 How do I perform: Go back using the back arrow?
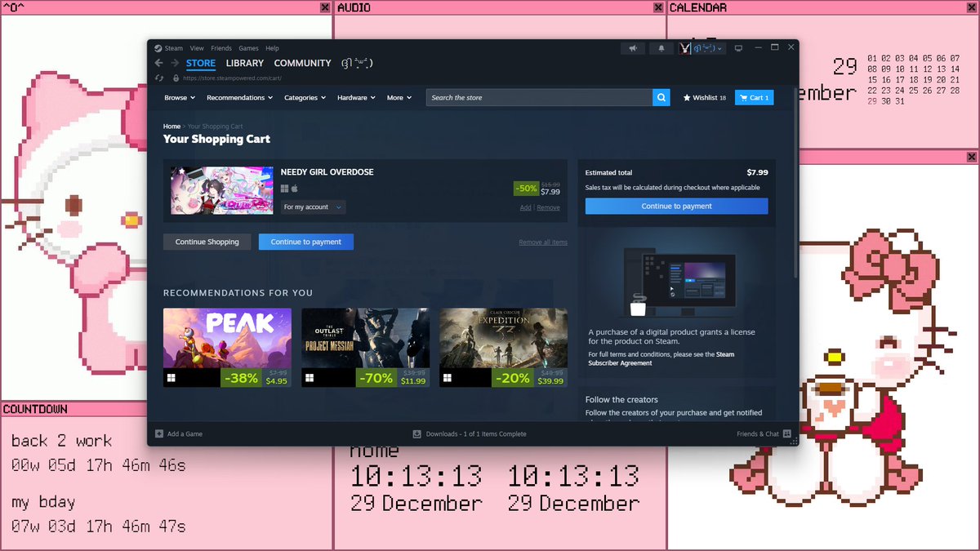(159, 63)
